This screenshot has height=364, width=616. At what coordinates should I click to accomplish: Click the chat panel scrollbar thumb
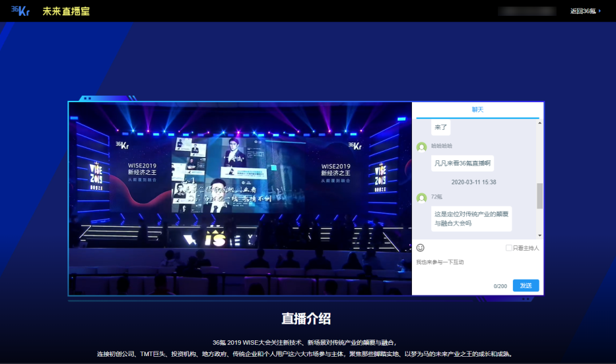pos(540,196)
